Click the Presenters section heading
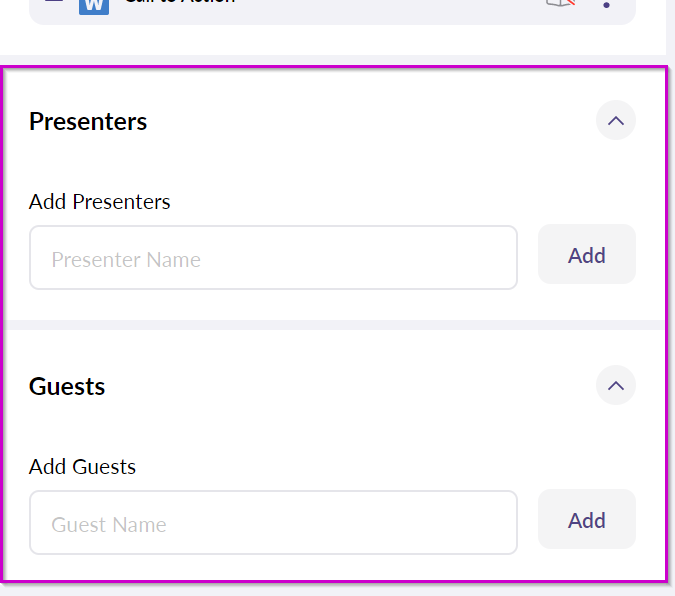The image size is (675, 596). [88, 121]
